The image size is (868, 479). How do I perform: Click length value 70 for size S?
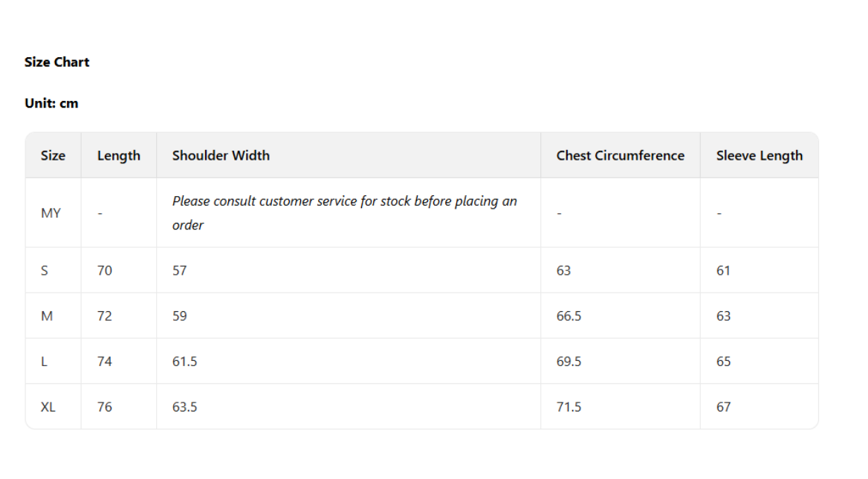point(105,270)
